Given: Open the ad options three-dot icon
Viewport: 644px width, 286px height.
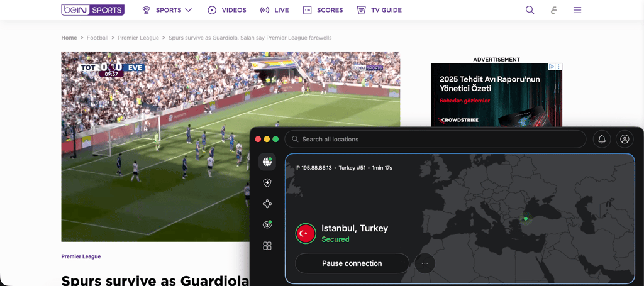Looking at the screenshot, I should click(x=559, y=67).
